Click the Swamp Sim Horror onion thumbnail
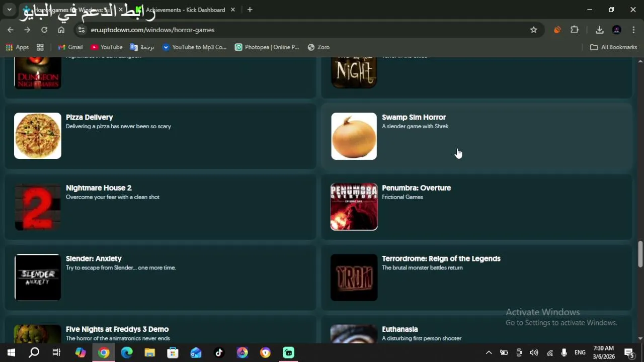The image size is (644, 362). click(x=354, y=136)
